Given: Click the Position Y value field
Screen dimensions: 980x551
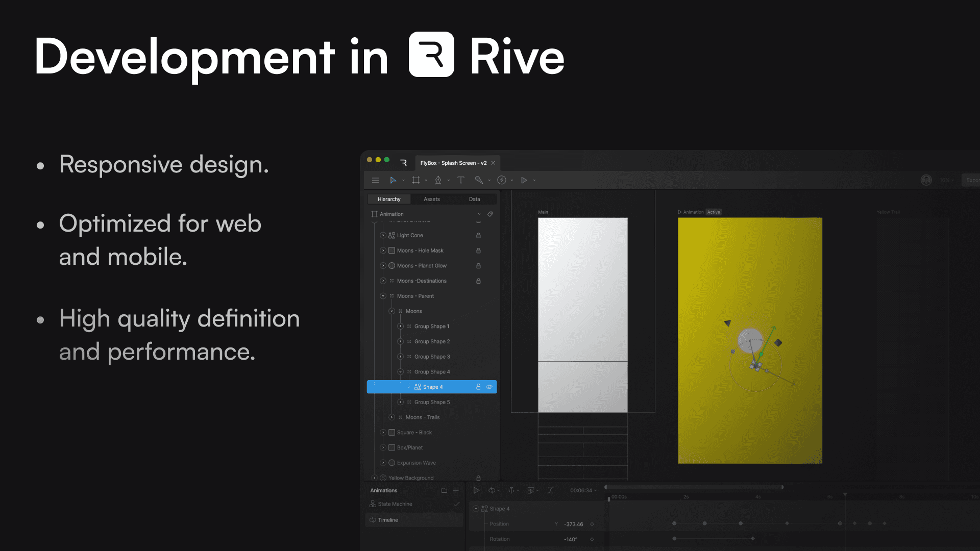Looking at the screenshot, I should coord(573,524).
